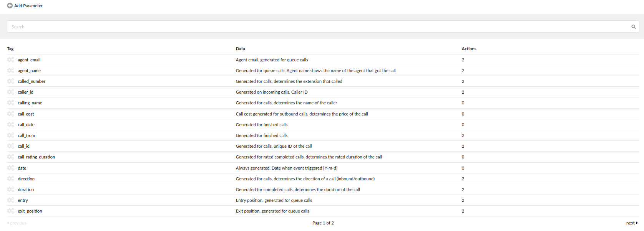Open the gear menu for direction
Image resolution: width=644 pixels, height=231 pixels.
pyautogui.click(x=10, y=178)
